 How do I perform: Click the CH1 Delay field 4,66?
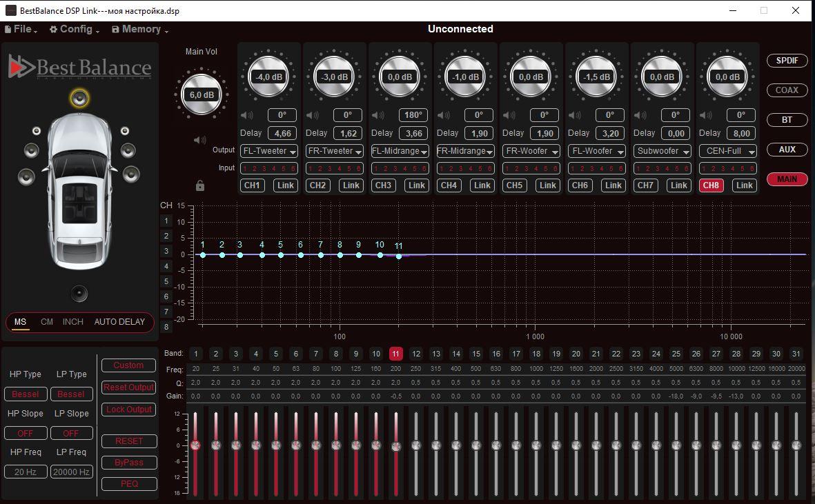282,133
